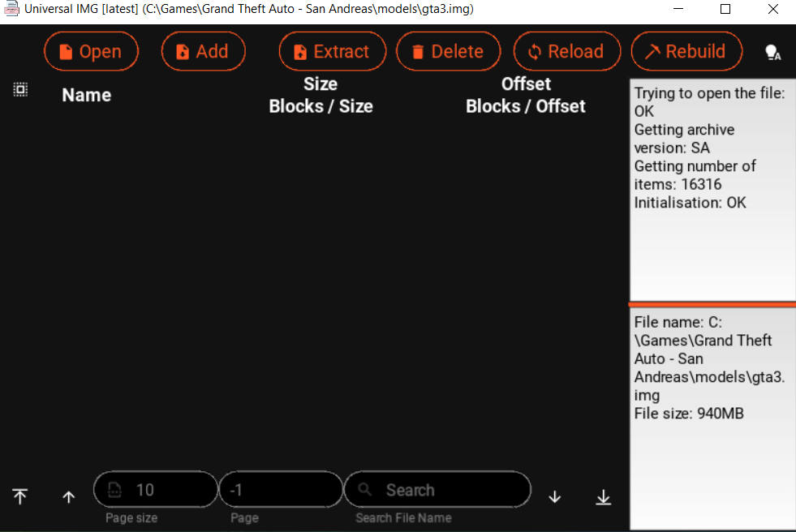Image resolution: width=796 pixels, height=532 pixels.
Task: Click 'Getting archive version: SA' log line
Action: tap(684, 139)
